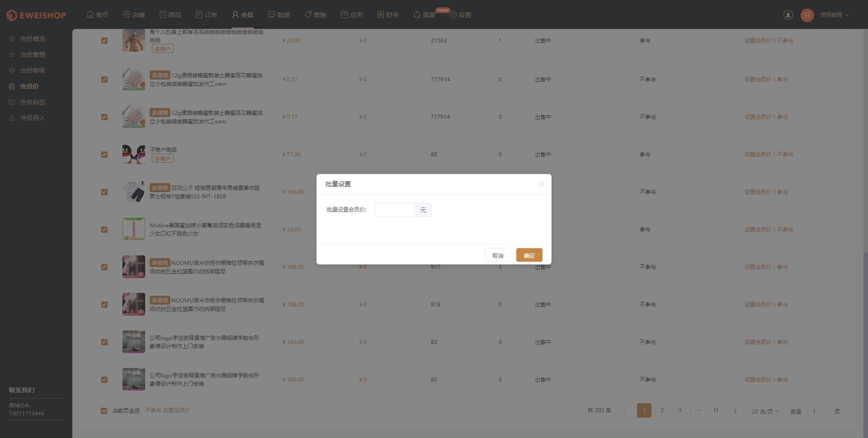Open 会员标签 in the sidebar
The image size is (868, 438).
click(33, 102)
